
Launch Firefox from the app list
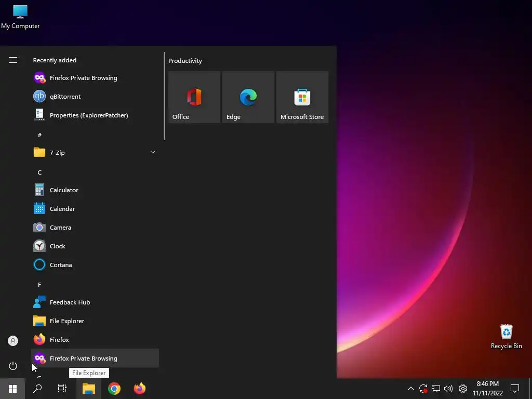coord(95,339)
